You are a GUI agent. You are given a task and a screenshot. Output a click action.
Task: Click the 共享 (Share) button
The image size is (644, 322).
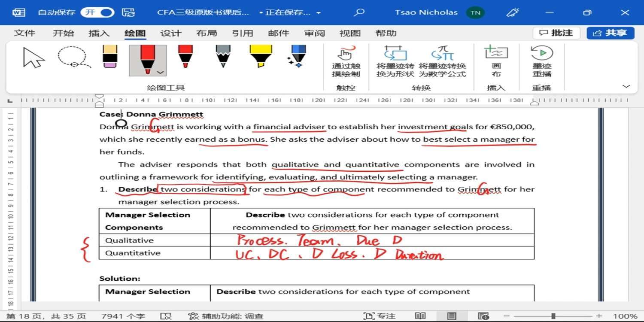611,33
